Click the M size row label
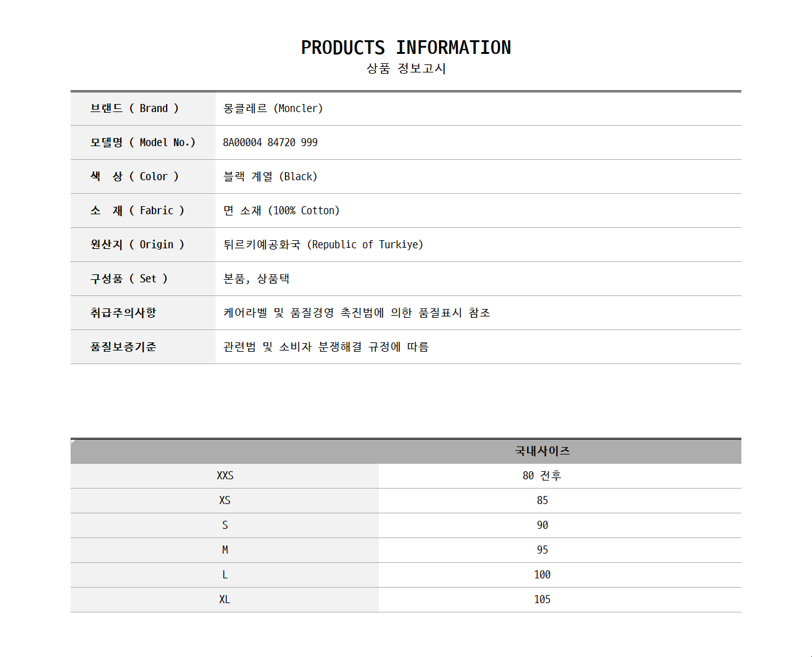 (x=225, y=550)
